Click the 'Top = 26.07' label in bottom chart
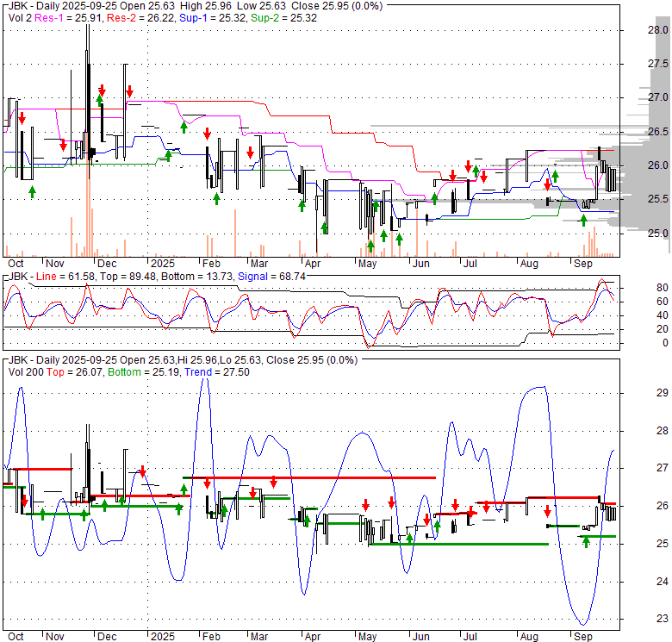The width and height of the screenshot is (672, 642). click(75, 372)
